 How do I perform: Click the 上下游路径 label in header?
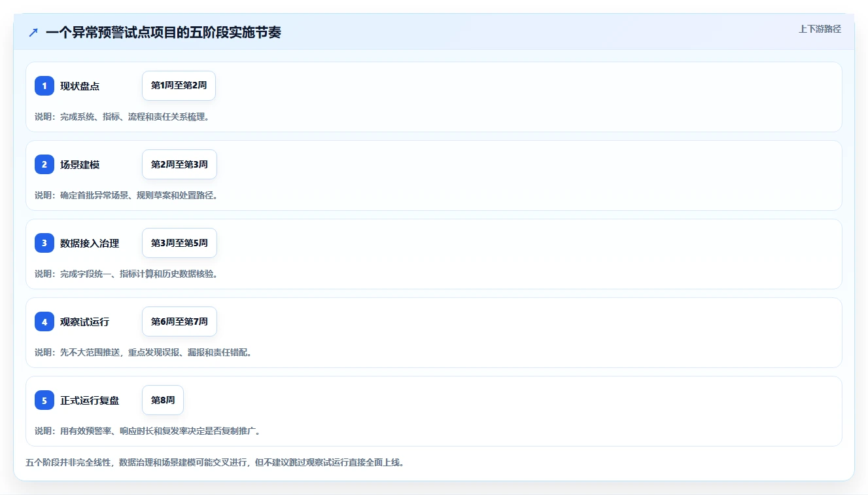820,29
